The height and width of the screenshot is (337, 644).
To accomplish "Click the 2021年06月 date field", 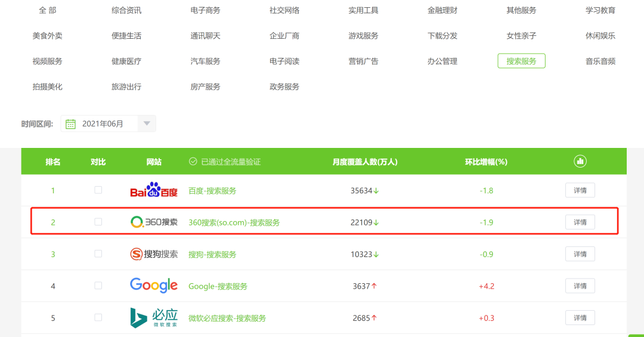I will pos(109,123).
